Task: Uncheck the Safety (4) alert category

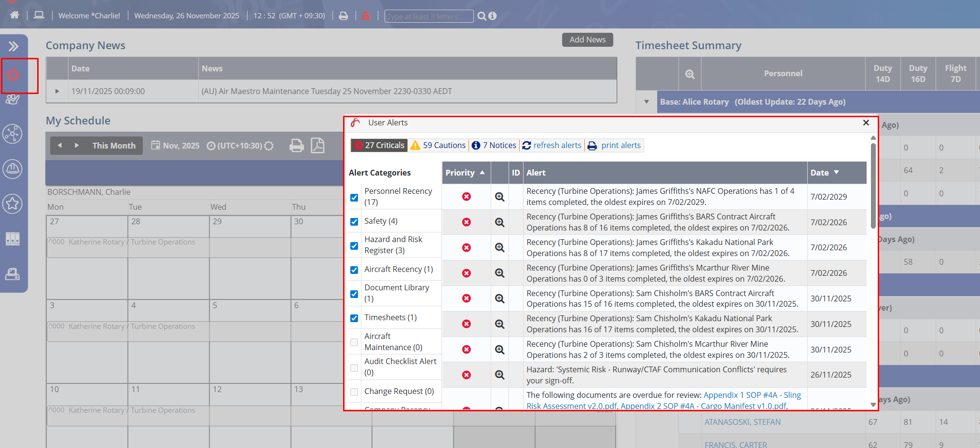Action: click(x=354, y=221)
